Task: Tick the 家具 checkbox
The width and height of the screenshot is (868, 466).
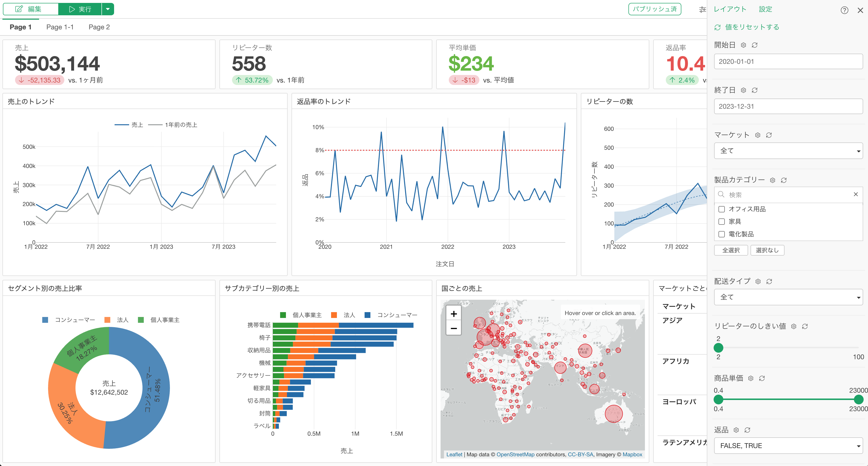Action: coord(721,222)
